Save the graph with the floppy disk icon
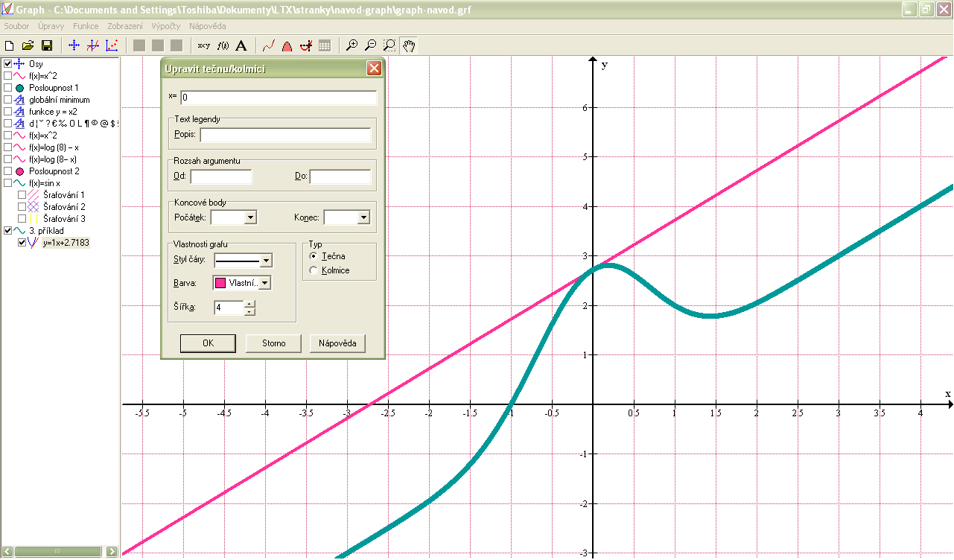 [46, 45]
